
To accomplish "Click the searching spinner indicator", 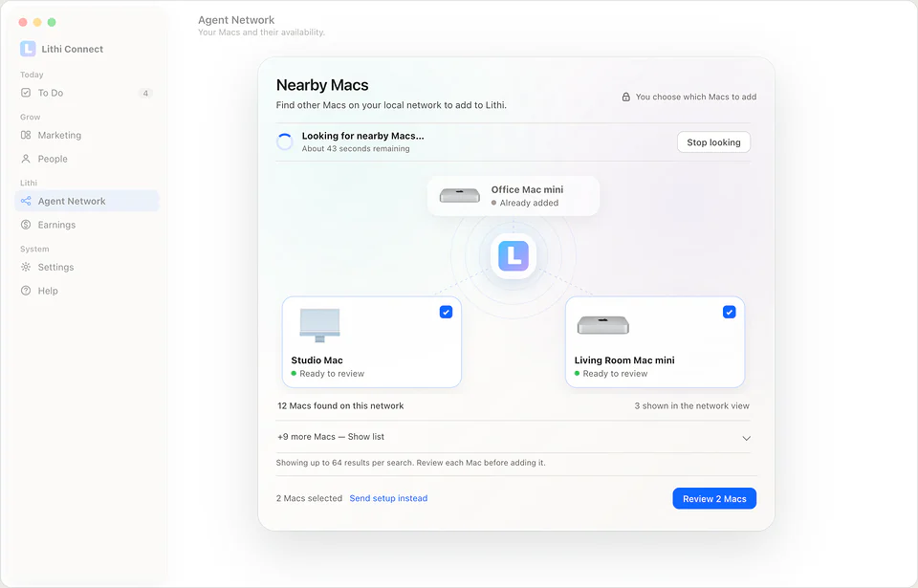I will tap(285, 142).
